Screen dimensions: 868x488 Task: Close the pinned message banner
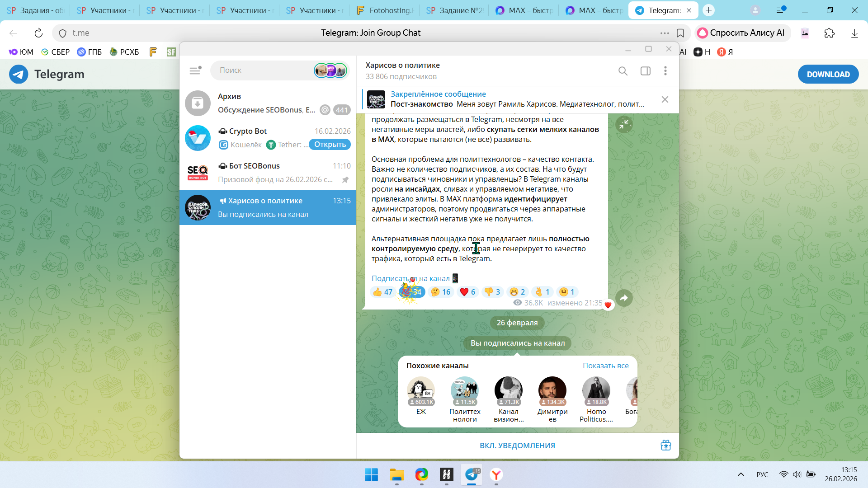click(x=665, y=99)
